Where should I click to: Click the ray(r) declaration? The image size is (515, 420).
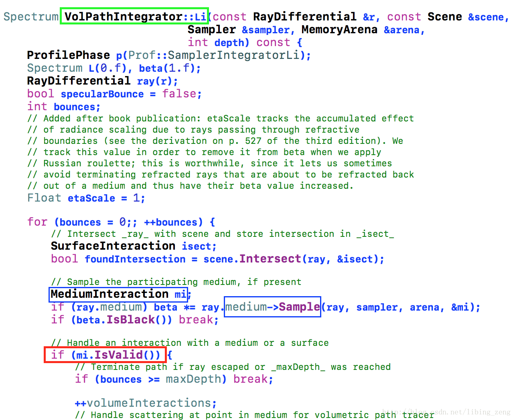tap(154, 81)
